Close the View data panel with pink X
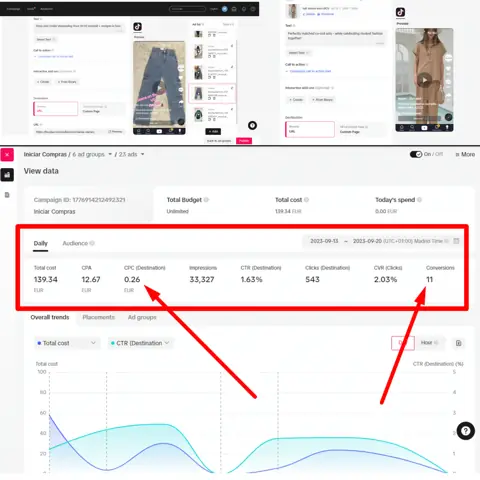Viewport: 480px width, 480px height. tap(7, 155)
